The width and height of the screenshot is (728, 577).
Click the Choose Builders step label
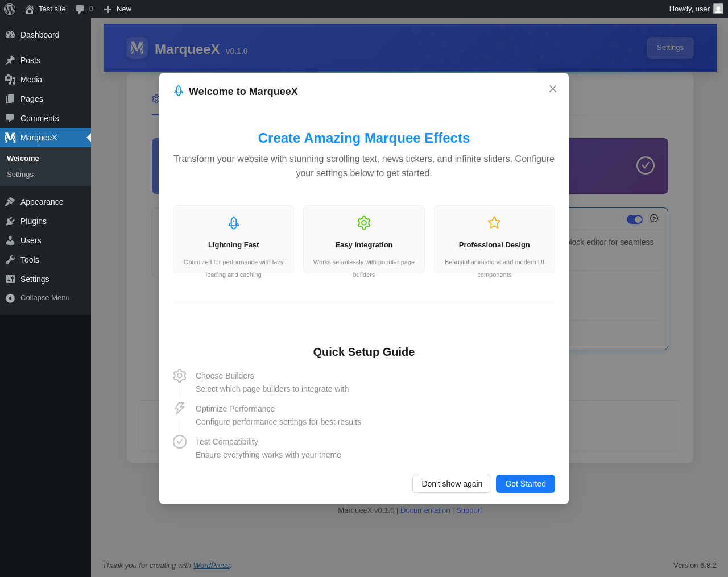click(x=225, y=376)
